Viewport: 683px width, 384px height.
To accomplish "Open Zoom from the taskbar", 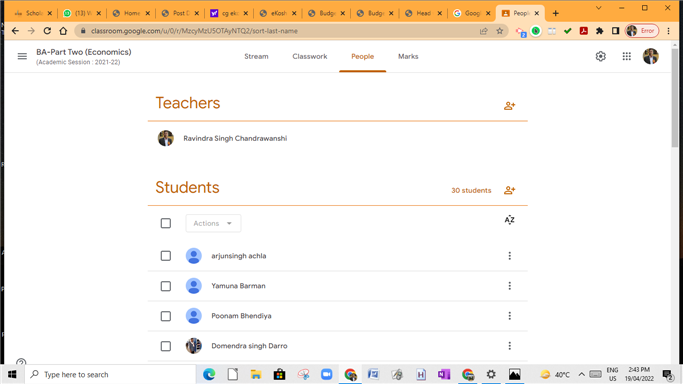I will (x=326, y=374).
